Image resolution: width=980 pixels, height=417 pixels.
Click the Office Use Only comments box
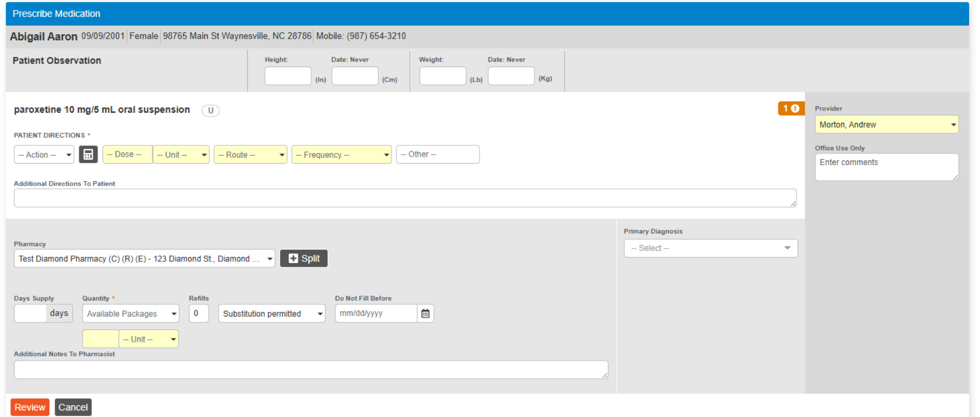click(x=887, y=167)
